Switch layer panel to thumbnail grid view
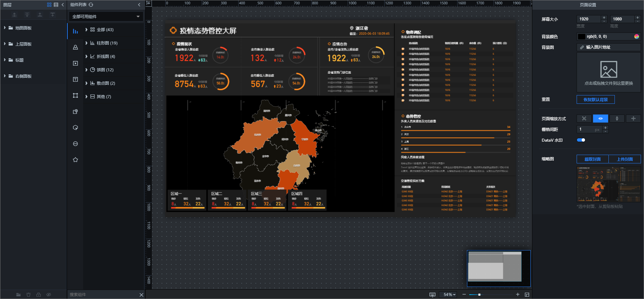 click(49, 5)
